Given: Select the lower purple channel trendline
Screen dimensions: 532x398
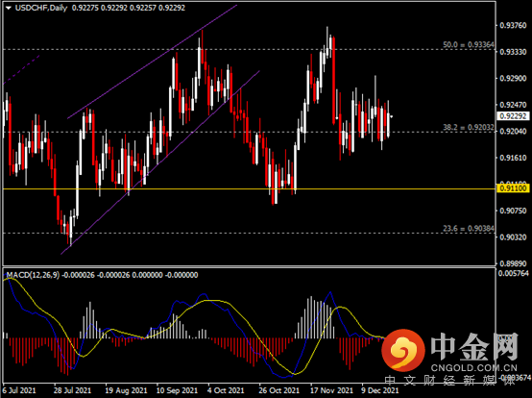Looking at the screenshot, I should [160, 162].
